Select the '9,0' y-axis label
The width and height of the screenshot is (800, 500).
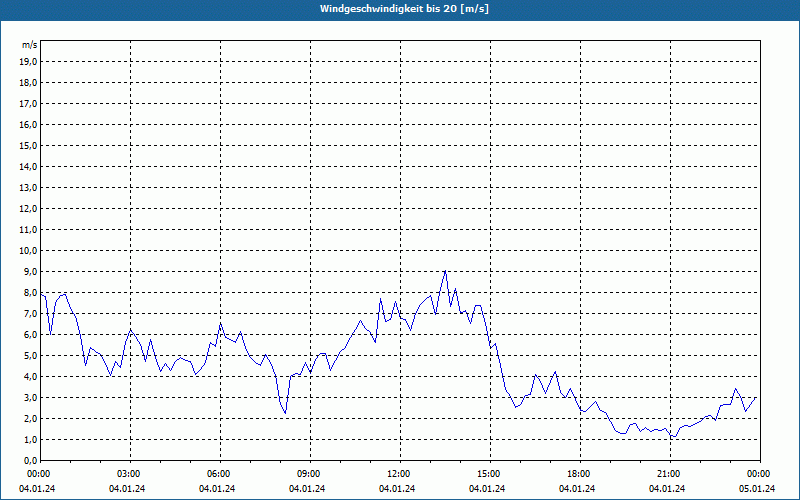(30, 271)
